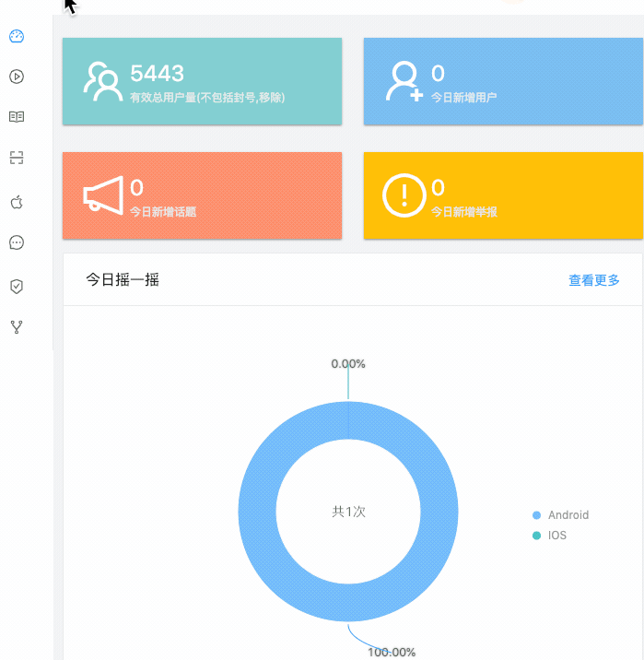The image size is (644, 660).
Task: Click the 有效总用户量 label text
Action: (207, 98)
